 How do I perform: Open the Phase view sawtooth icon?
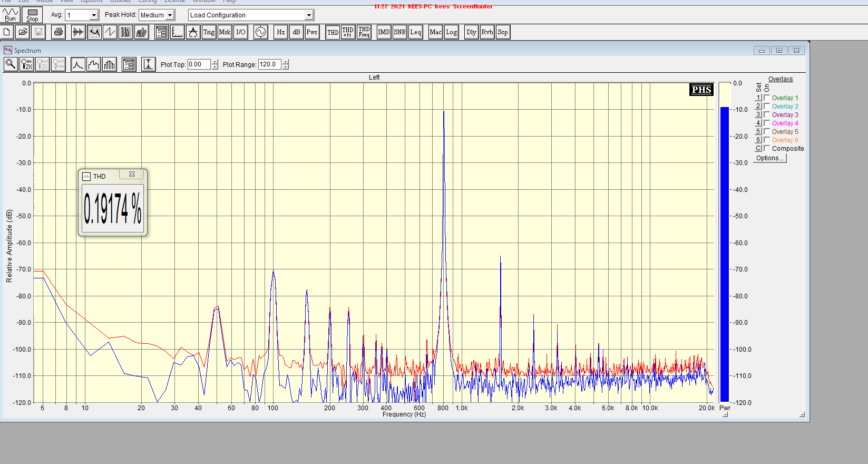(110, 32)
